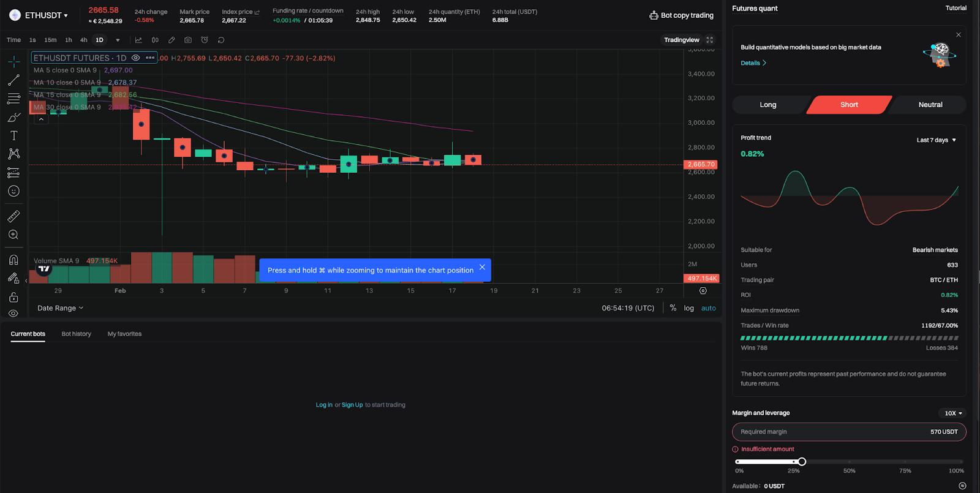Select the brush drawing tool
The width and height of the screenshot is (980, 493).
13,117
